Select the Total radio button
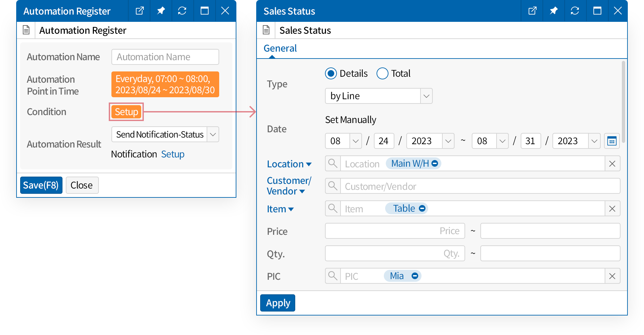The height and width of the screenshot is (335, 644). (x=382, y=73)
